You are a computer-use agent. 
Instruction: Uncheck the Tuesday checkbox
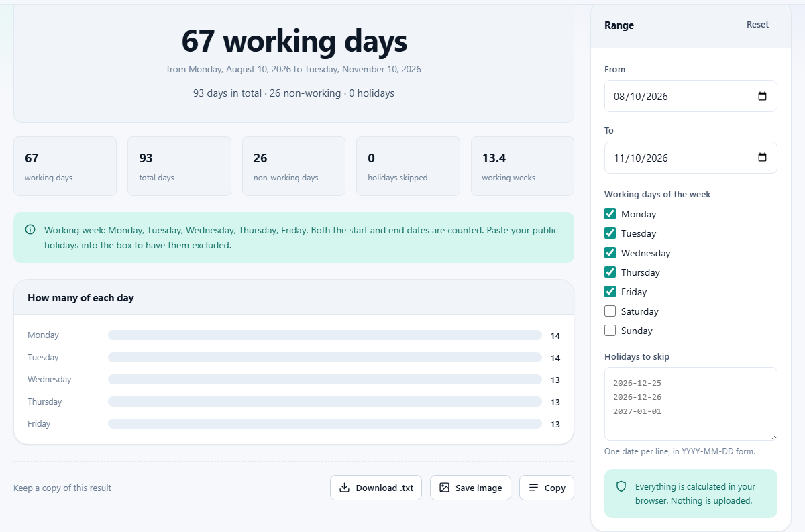click(x=610, y=233)
